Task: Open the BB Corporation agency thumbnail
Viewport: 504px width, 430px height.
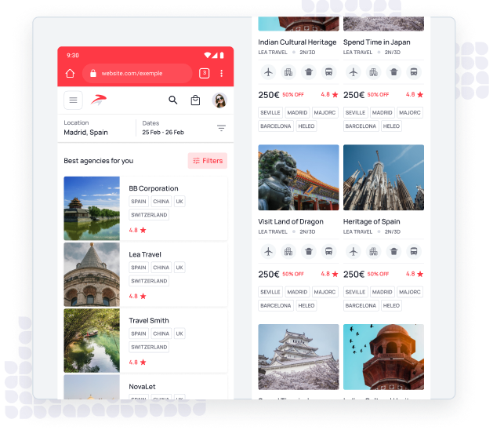Action: (x=92, y=208)
